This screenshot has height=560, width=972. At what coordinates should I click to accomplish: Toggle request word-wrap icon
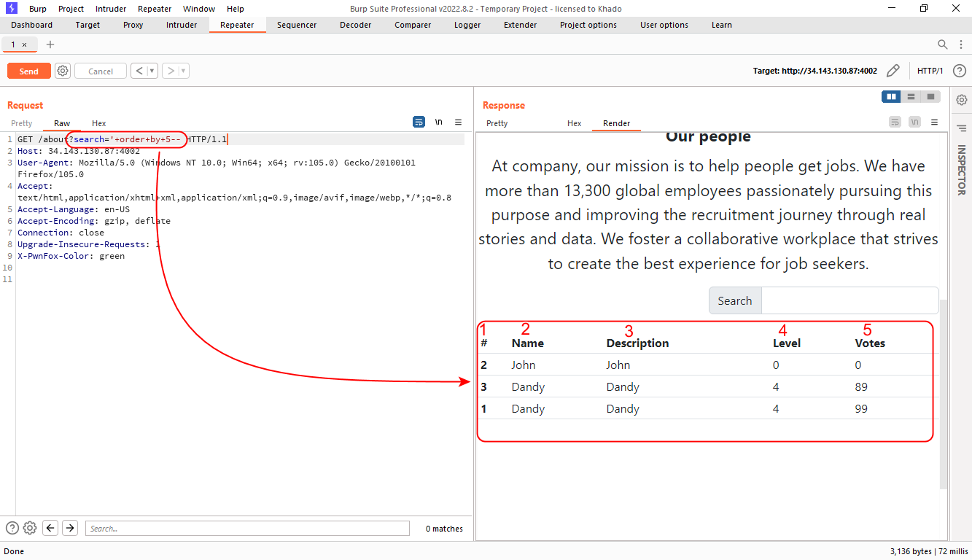click(419, 122)
